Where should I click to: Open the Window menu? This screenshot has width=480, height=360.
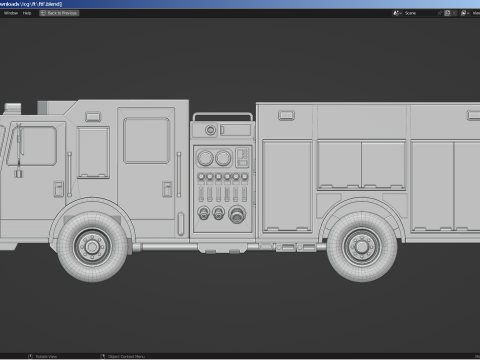pos(11,13)
